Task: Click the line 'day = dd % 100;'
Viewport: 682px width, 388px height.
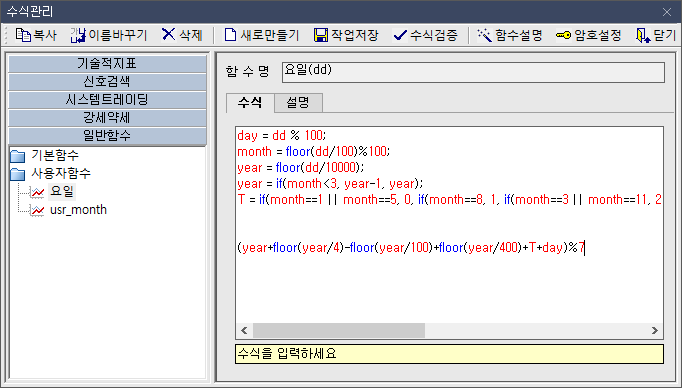Action: [x=282, y=135]
